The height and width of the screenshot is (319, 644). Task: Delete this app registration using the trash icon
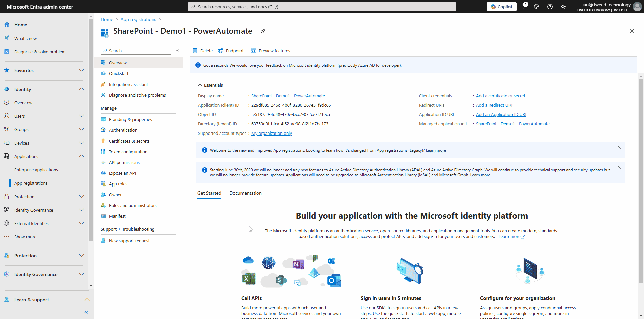coord(203,50)
